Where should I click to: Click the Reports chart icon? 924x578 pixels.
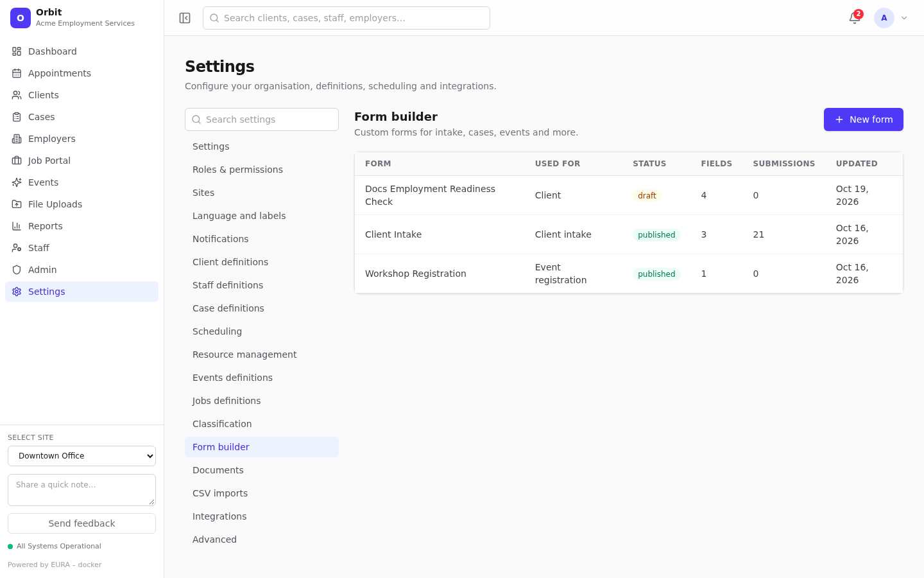(x=17, y=226)
